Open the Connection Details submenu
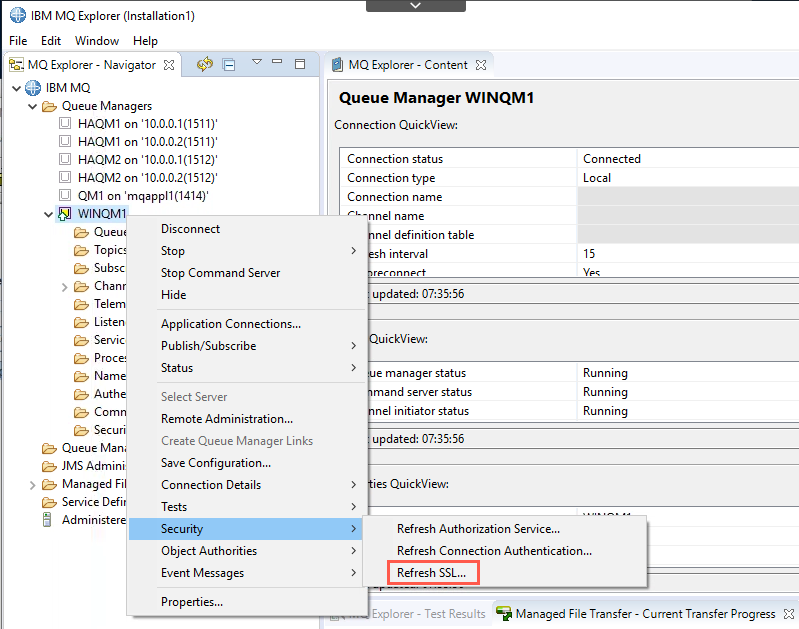This screenshot has width=799, height=629. coord(211,484)
